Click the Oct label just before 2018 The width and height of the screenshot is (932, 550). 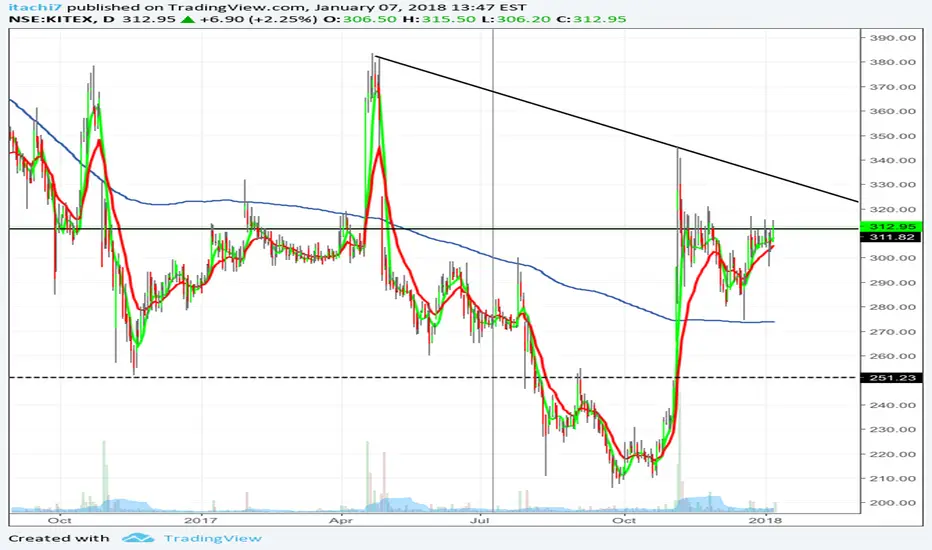[624, 520]
